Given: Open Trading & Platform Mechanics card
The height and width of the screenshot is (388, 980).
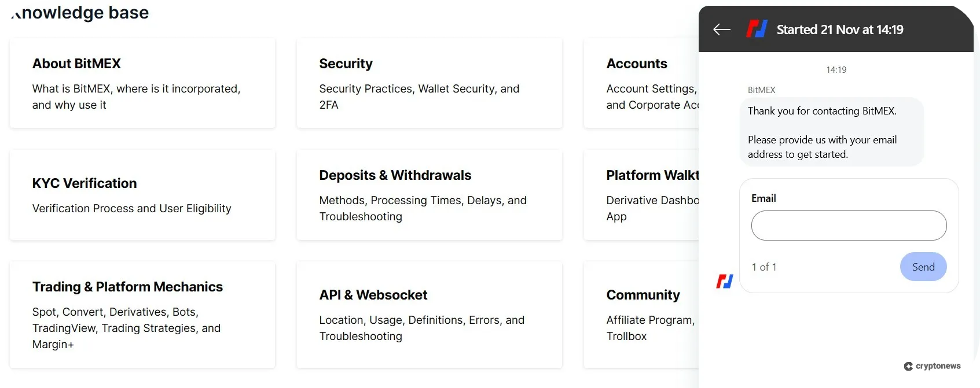Looking at the screenshot, I should tap(142, 315).
